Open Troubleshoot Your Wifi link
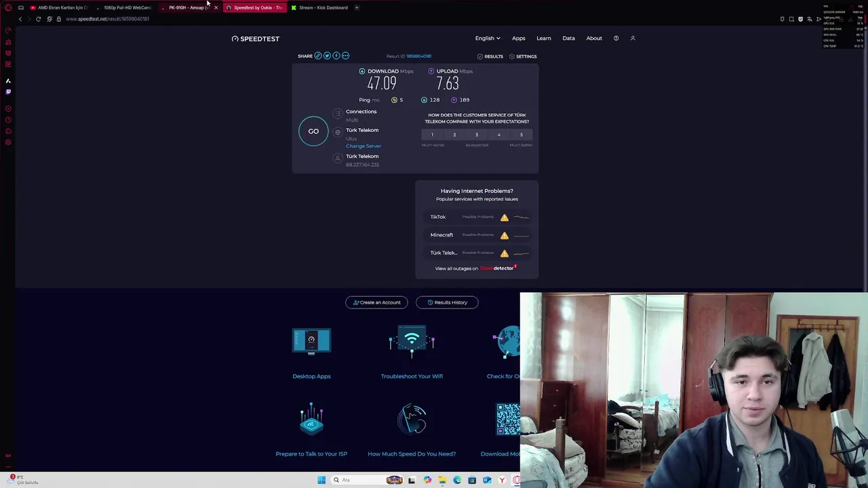868x488 pixels. tap(412, 376)
